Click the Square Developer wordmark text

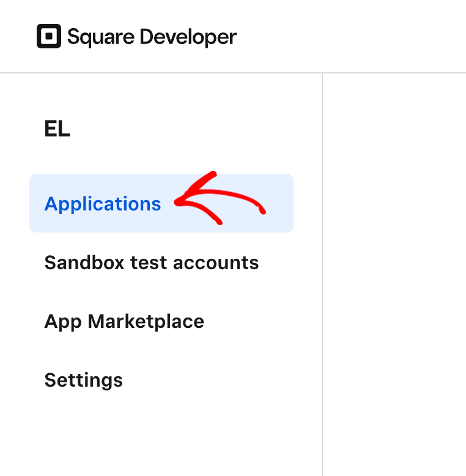tap(152, 37)
